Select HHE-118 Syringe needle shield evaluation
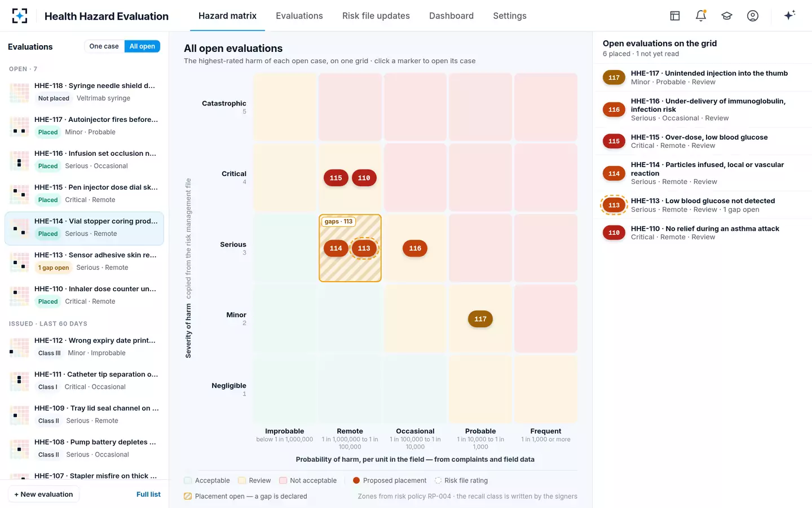The width and height of the screenshot is (812, 508). pyautogui.click(x=84, y=93)
